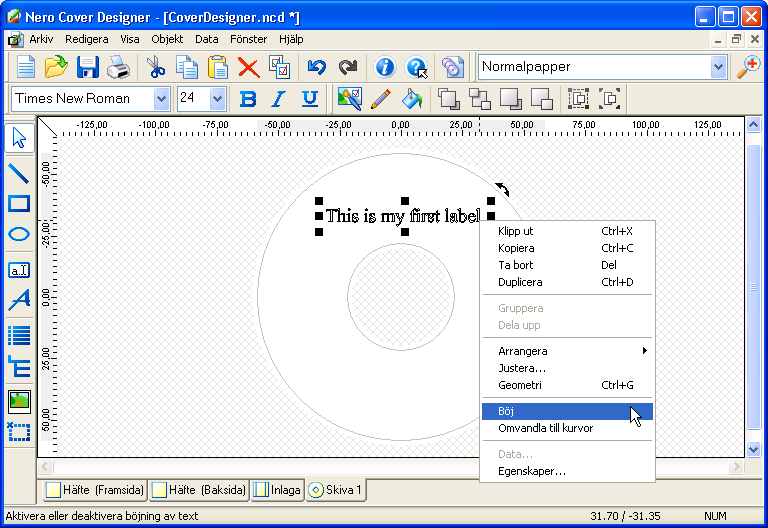Screen dimensions: 768x528
Task: Select the Ellipse tool
Action: tap(19, 234)
